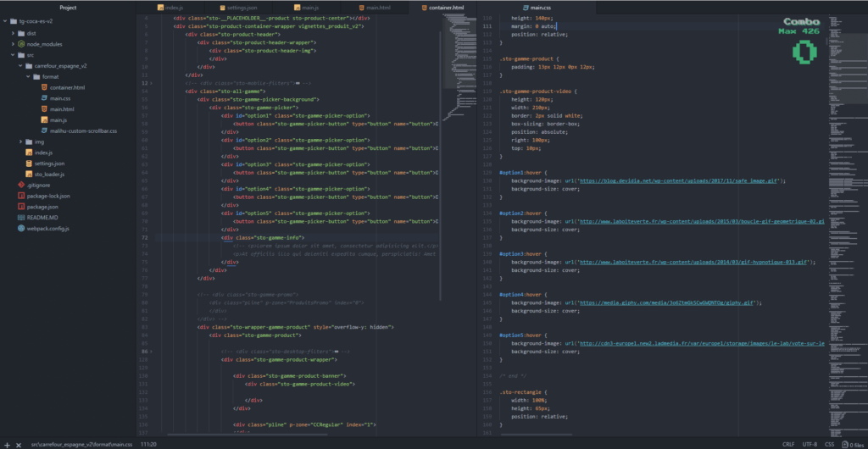Open index.js in the project tree
The image size is (868, 449).
coord(43,152)
